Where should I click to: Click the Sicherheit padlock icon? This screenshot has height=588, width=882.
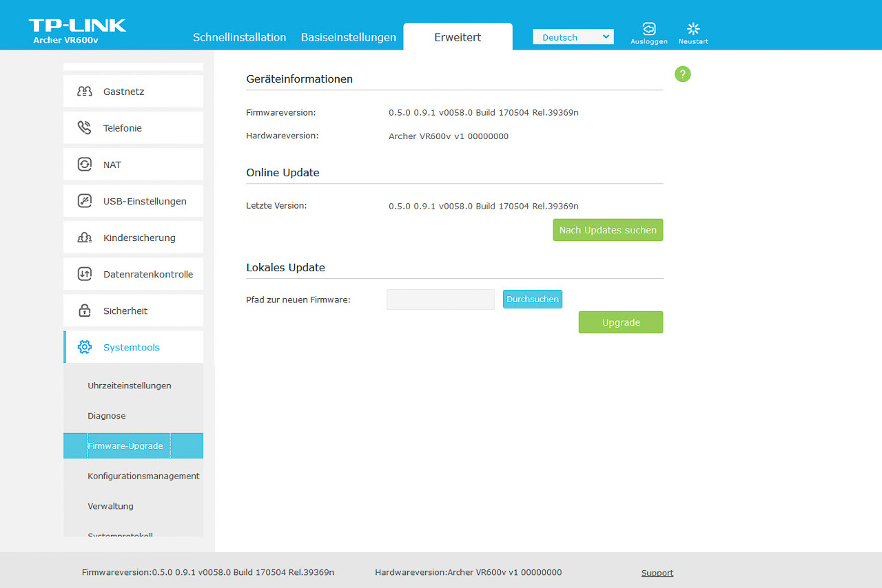(x=84, y=311)
